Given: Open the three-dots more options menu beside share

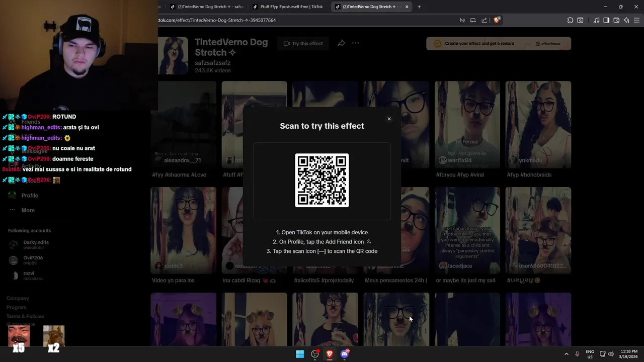Looking at the screenshot, I should (356, 43).
